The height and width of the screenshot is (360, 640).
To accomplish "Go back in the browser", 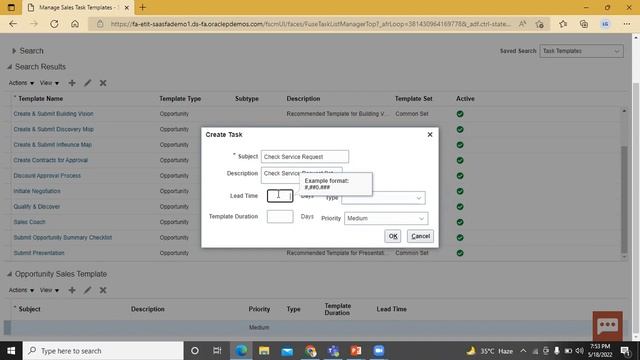I will tap(13, 24).
